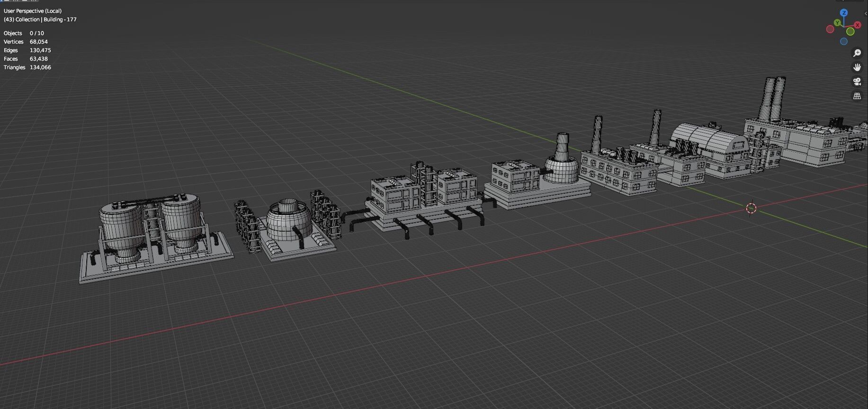Image resolution: width=868 pixels, height=409 pixels.
Task: Click the Objects count '0 / 10'
Action: point(37,33)
